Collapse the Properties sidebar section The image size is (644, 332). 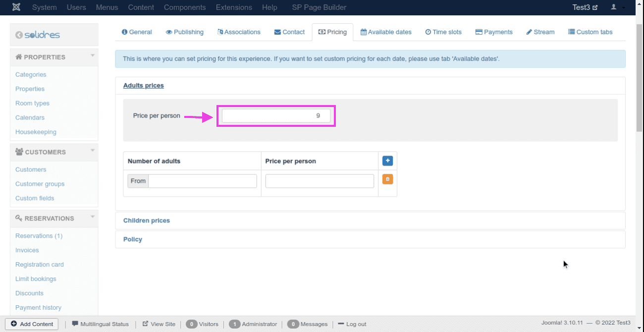coord(92,56)
